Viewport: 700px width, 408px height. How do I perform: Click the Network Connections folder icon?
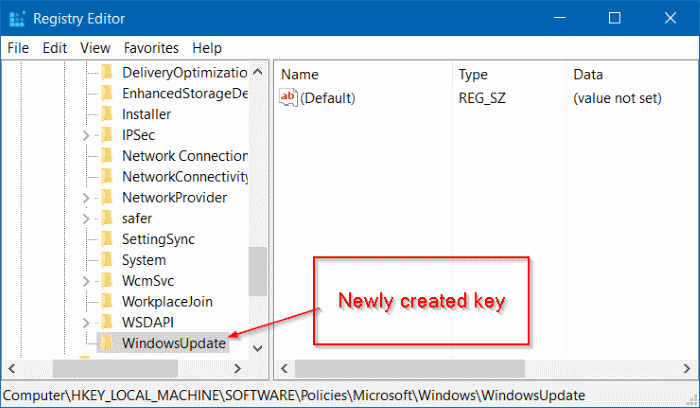107,156
